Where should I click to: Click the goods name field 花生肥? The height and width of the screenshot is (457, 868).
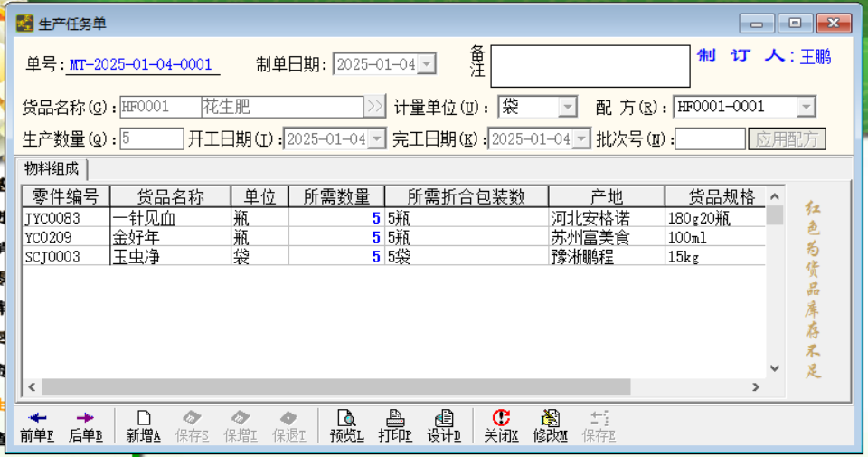coord(282,107)
